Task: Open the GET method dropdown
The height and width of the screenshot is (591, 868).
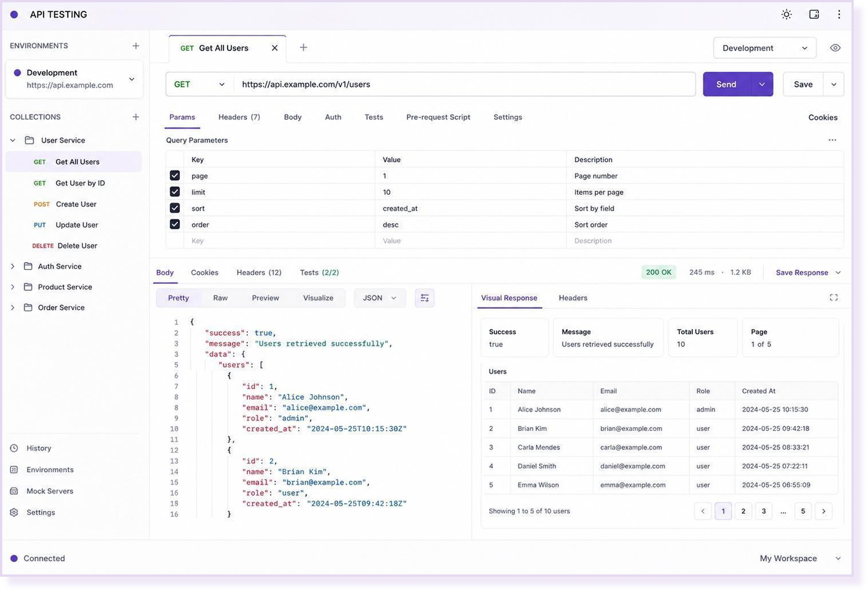Action: (200, 84)
